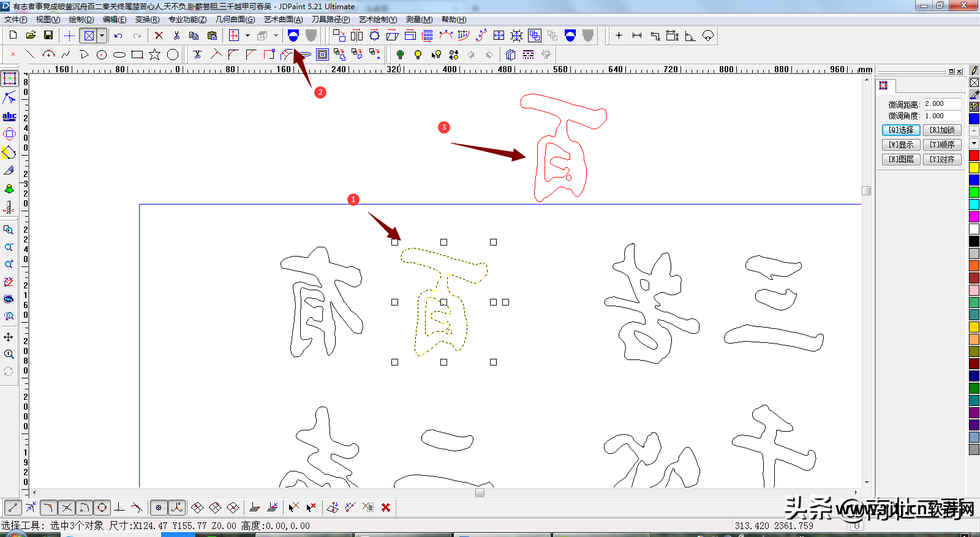Toggle endpoint snap in bottom toolbar
Image resolution: width=980 pixels, height=537 pixels.
coord(13,508)
